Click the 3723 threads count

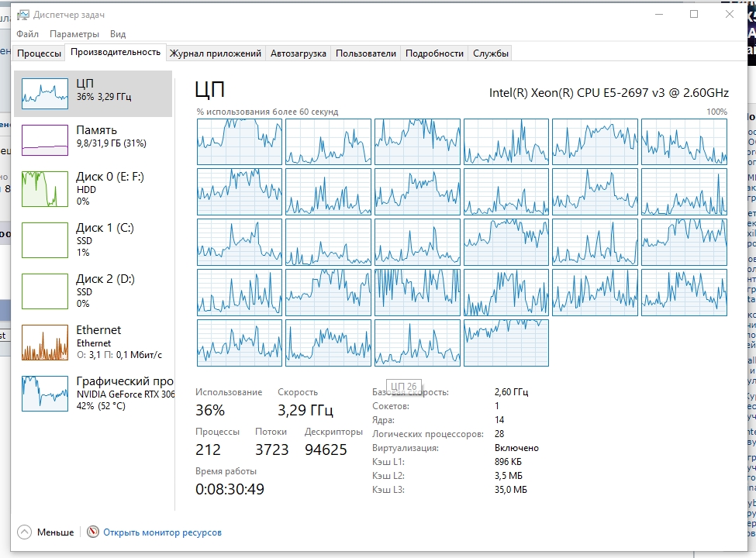tap(272, 449)
